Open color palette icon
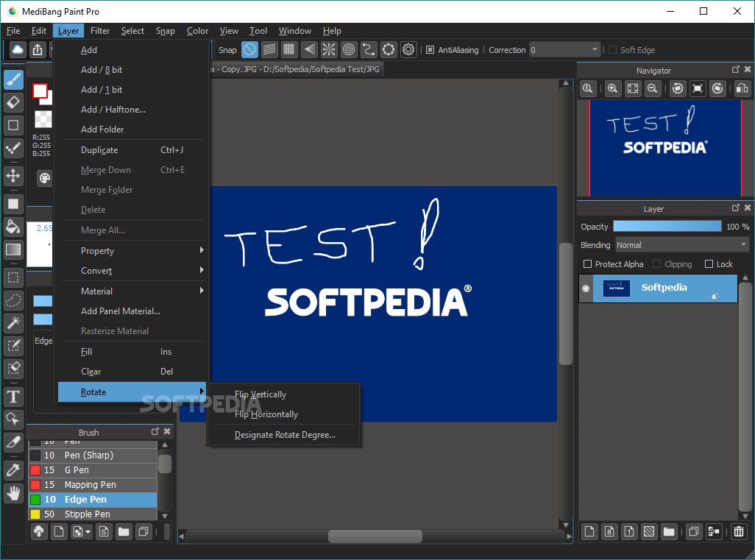This screenshot has height=560, width=755. (45, 178)
